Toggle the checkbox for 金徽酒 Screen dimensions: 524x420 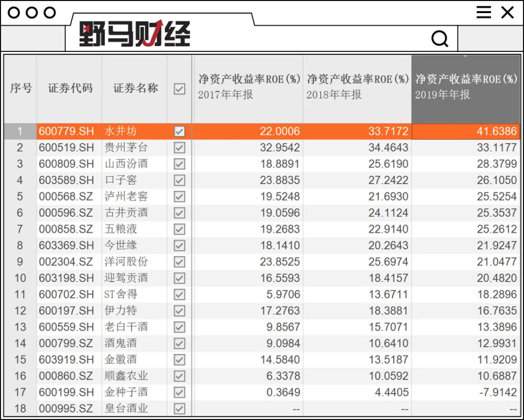pos(179,360)
